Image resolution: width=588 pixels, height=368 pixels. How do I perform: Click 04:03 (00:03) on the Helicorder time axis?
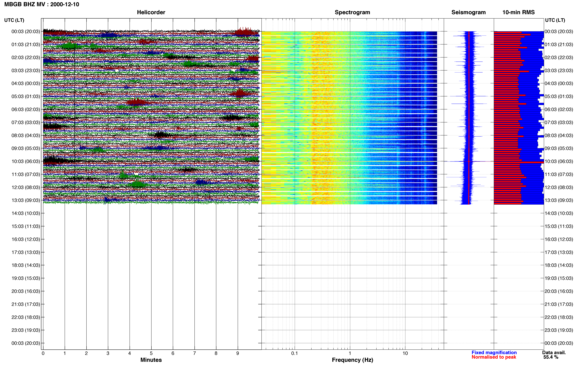click(x=26, y=83)
